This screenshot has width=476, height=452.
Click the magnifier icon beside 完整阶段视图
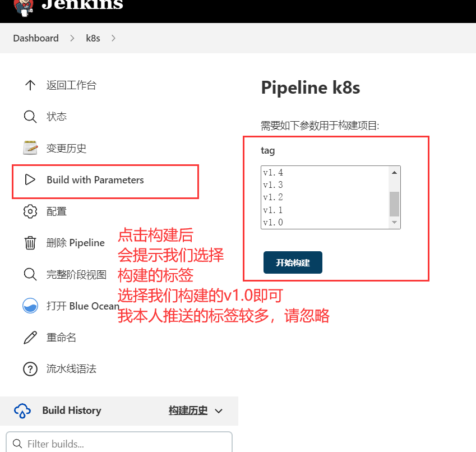click(x=30, y=274)
